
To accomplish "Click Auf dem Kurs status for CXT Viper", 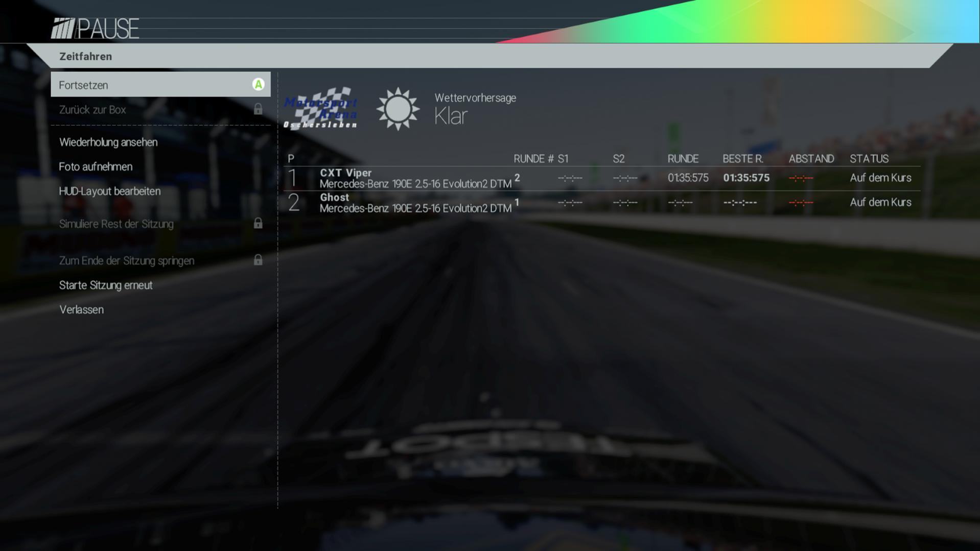I will pyautogui.click(x=880, y=178).
